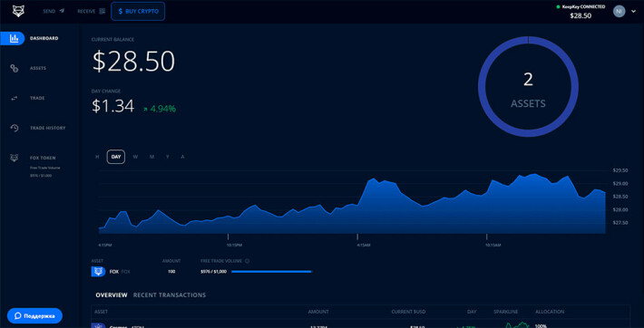Click the FOX asset icon below chart

pos(98,271)
